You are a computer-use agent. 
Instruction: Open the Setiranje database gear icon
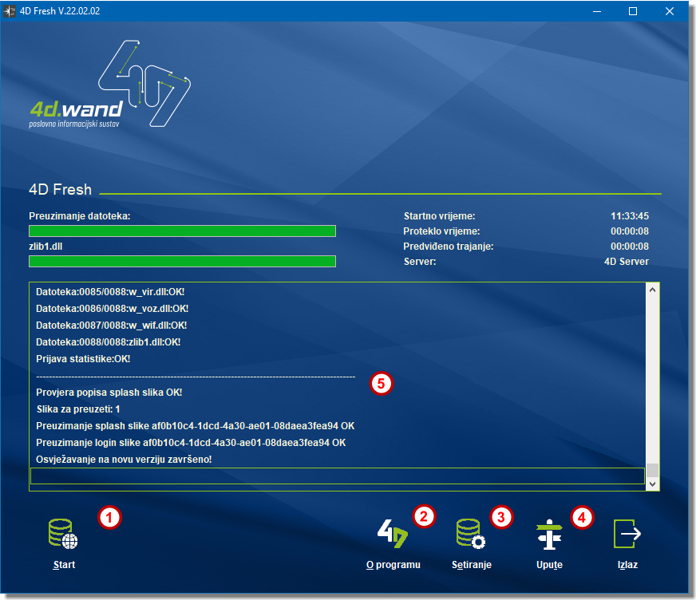[471, 534]
